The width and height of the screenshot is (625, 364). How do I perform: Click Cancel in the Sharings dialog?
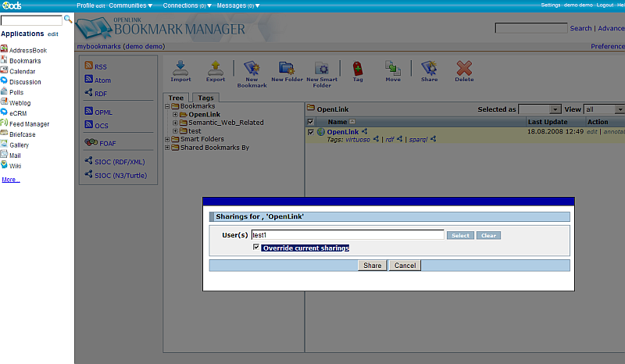pos(405,266)
